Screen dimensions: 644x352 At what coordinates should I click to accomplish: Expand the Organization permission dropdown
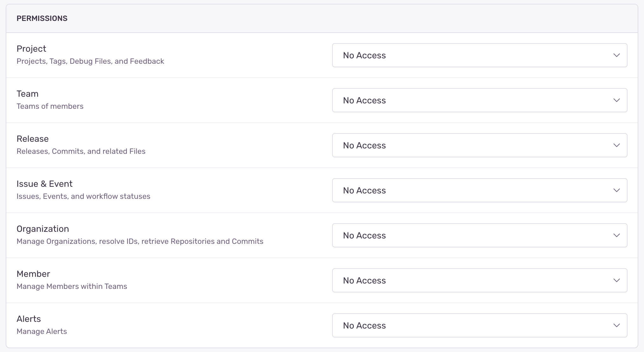[x=479, y=235]
